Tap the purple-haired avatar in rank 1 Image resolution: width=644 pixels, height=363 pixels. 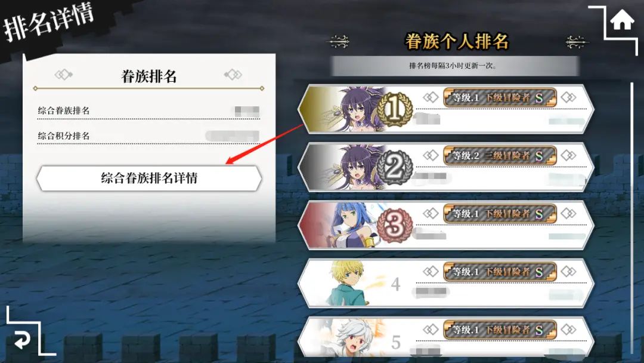[x=357, y=109]
